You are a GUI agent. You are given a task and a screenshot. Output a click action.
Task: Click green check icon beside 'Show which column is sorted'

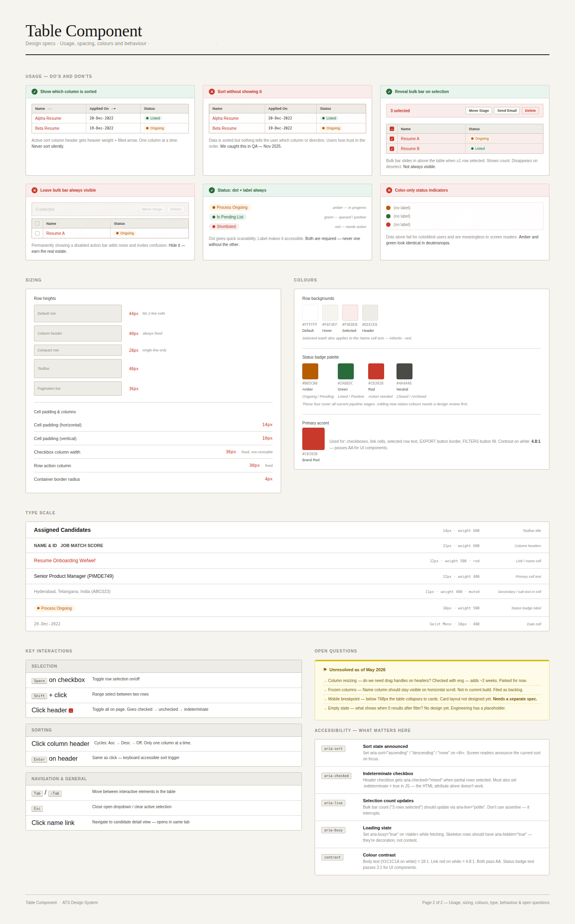click(34, 92)
